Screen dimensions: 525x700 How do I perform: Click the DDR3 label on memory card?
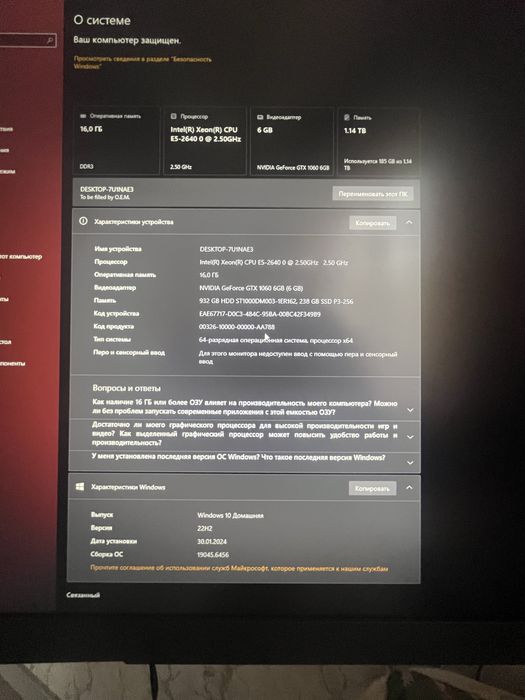(87, 166)
